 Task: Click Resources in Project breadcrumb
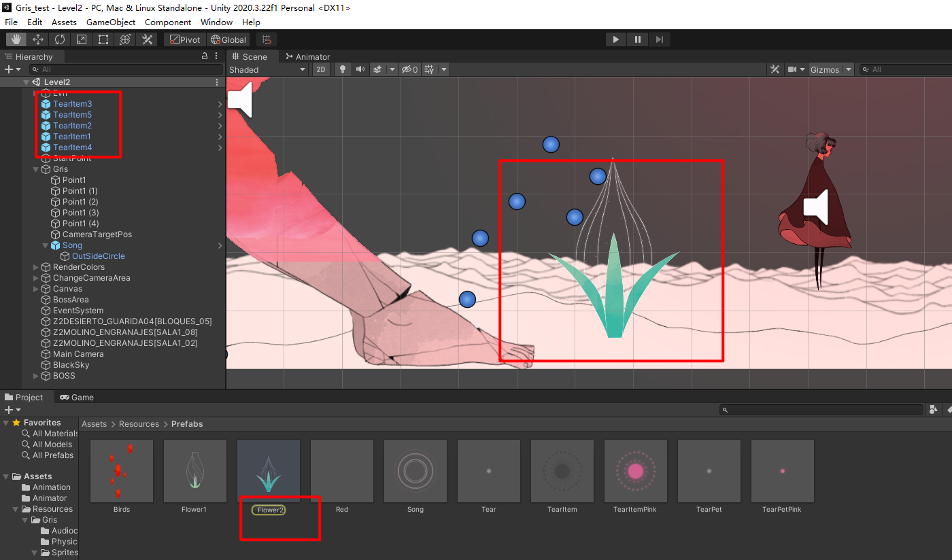click(x=139, y=424)
